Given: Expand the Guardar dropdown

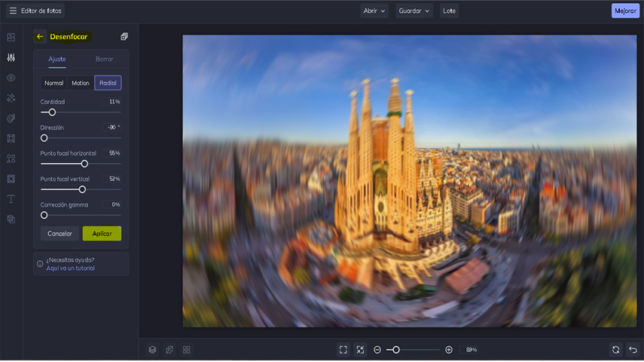Looking at the screenshot, I should pos(414,11).
